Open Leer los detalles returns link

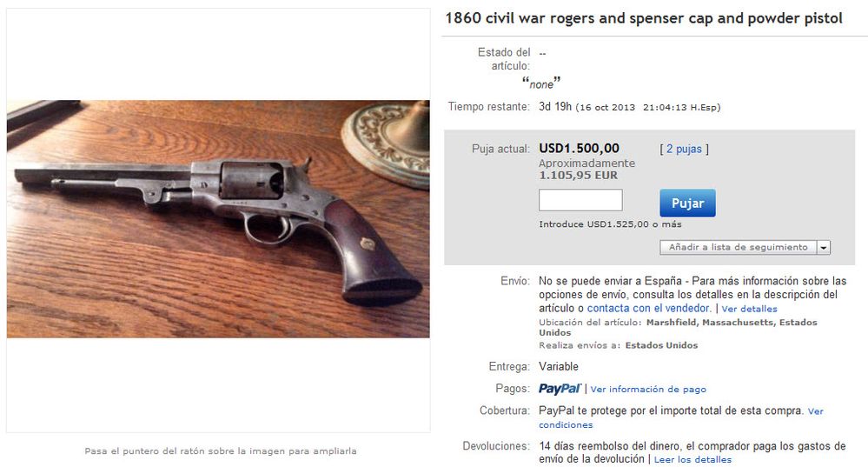pyautogui.click(x=692, y=460)
